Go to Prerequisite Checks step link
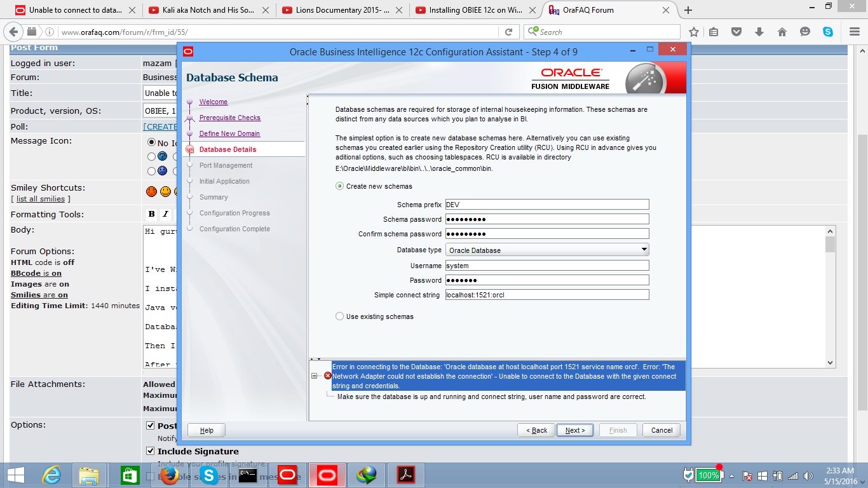868x488 pixels. (x=229, y=118)
